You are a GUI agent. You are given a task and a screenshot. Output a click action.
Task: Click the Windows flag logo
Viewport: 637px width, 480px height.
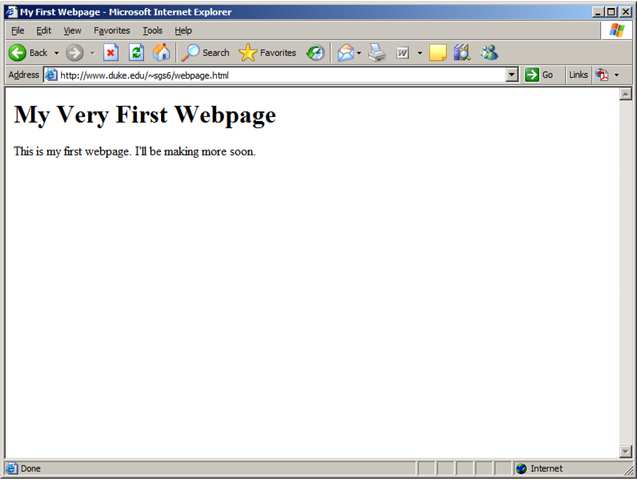[x=617, y=30]
